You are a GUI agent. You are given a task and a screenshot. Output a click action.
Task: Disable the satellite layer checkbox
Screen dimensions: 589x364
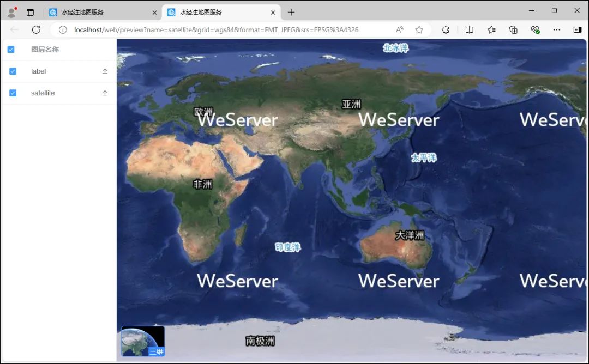click(x=12, y=93)
